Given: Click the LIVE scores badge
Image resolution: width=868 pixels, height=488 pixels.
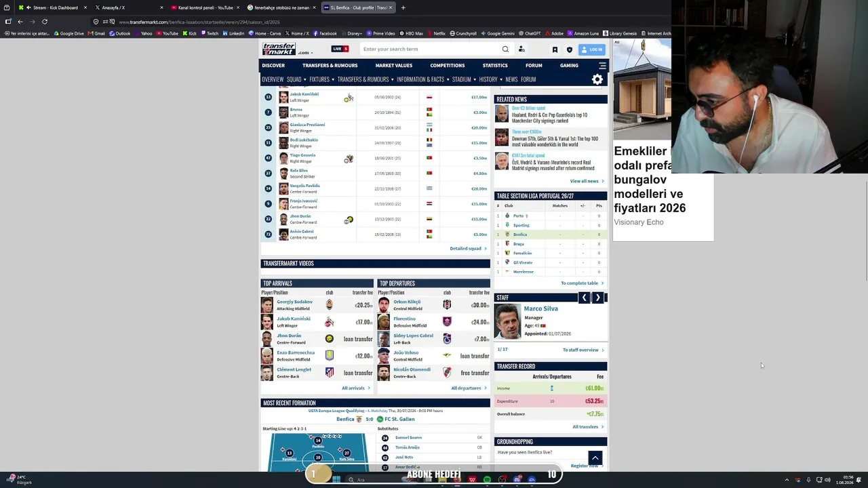Looking at the screenshot, I should 340,49.
